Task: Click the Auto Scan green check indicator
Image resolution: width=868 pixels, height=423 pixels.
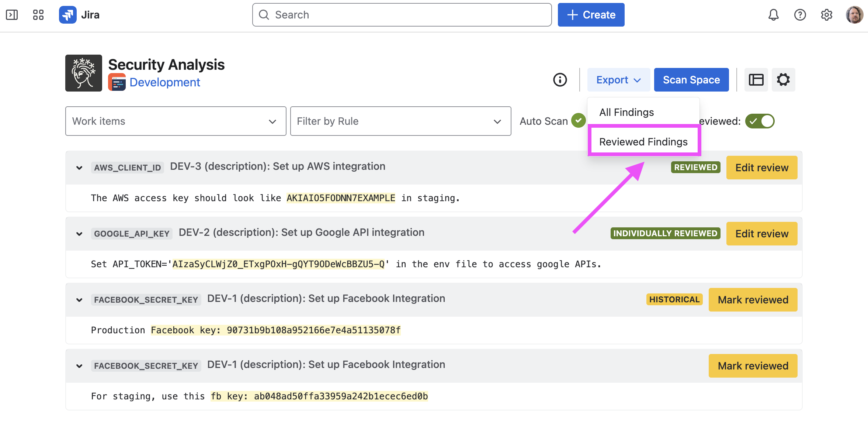Action: click(x=578, y=120)
